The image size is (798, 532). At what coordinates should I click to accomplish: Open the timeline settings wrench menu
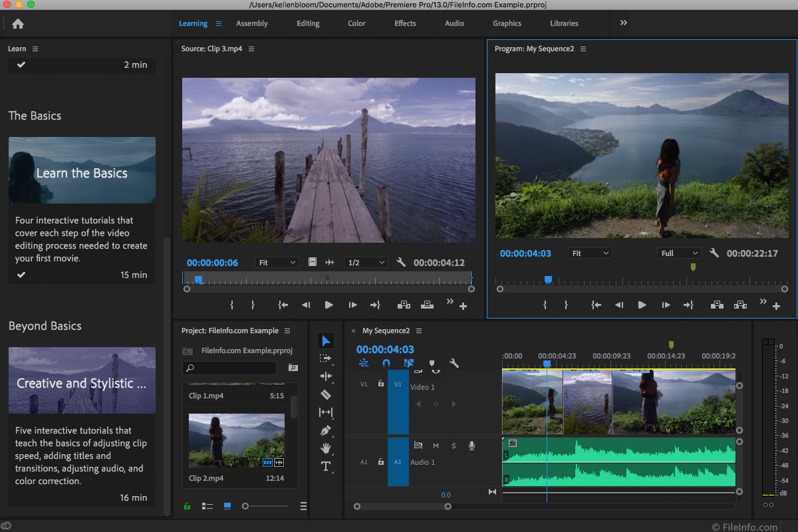(x=455, y=363)
